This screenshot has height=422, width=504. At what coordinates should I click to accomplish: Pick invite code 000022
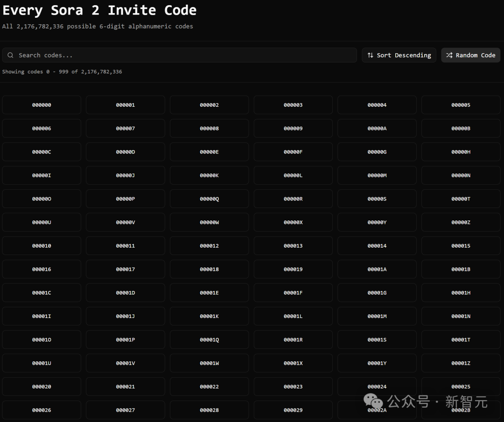point(209,387)
